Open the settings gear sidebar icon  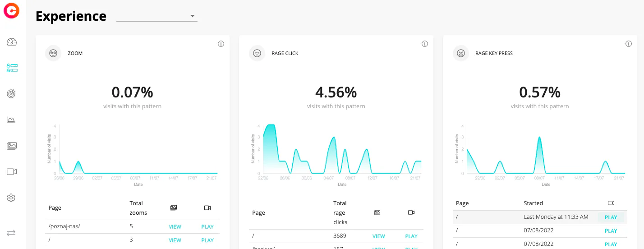(11, 198)
